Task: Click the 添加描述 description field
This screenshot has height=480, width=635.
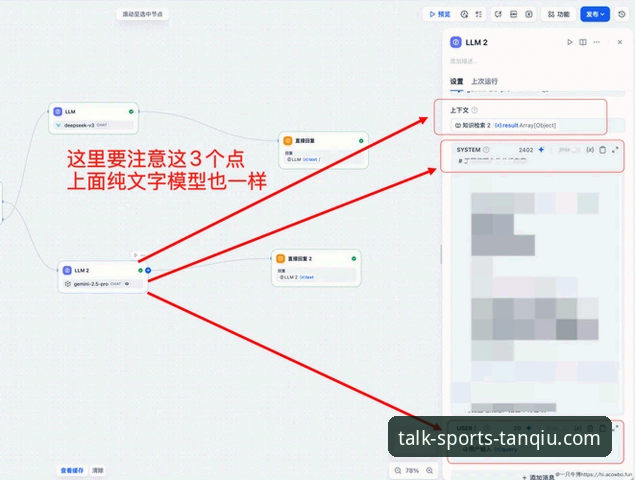Action: click(x=463, y=61)
